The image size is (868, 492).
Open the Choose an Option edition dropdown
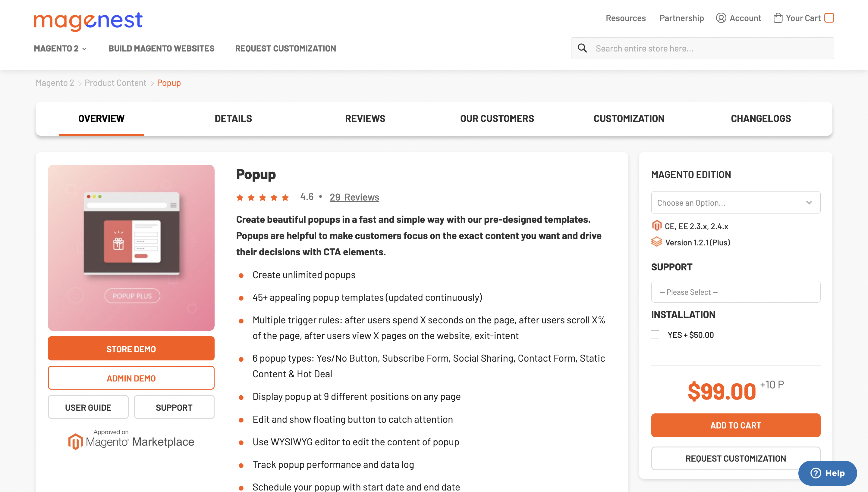click(735, 202)
